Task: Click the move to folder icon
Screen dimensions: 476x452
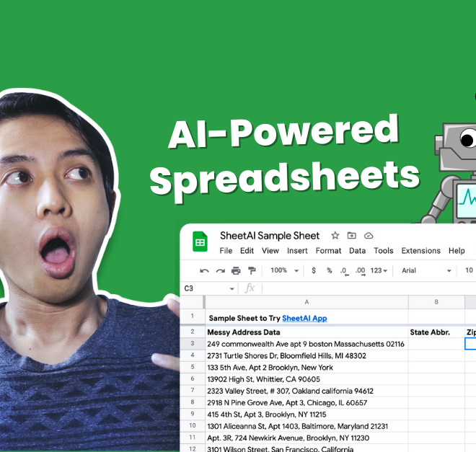Action: pyautogui.click(x=352, y=236)
